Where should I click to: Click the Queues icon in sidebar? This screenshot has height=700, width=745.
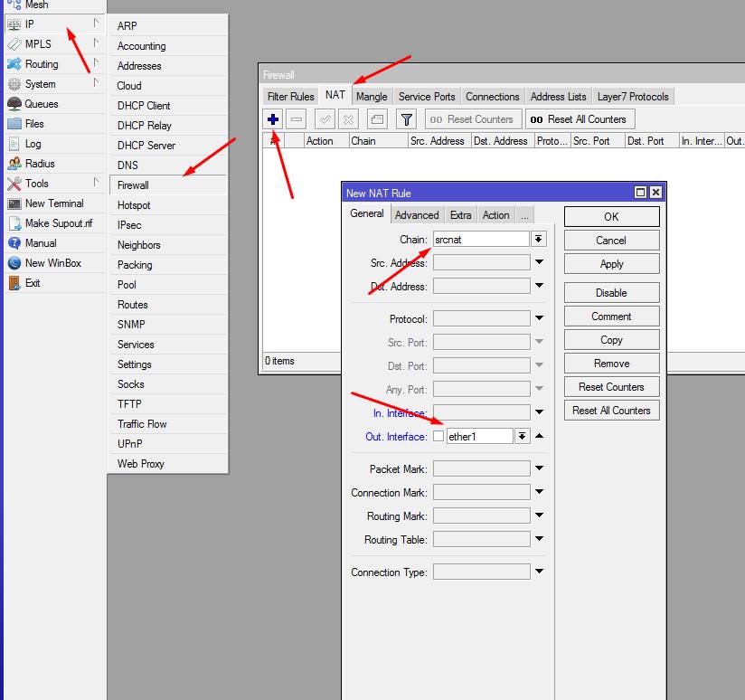coord(14,104)
